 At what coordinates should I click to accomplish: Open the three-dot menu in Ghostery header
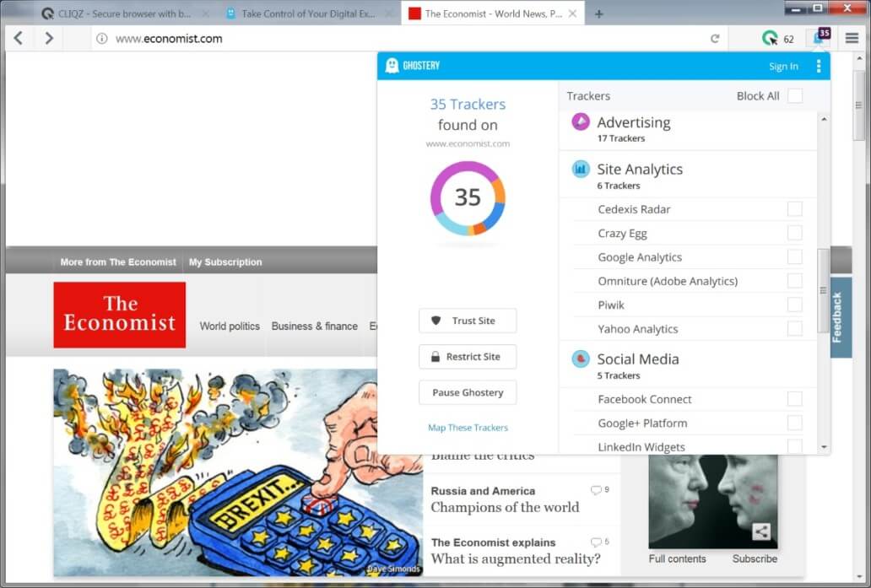tap(819, 65)
